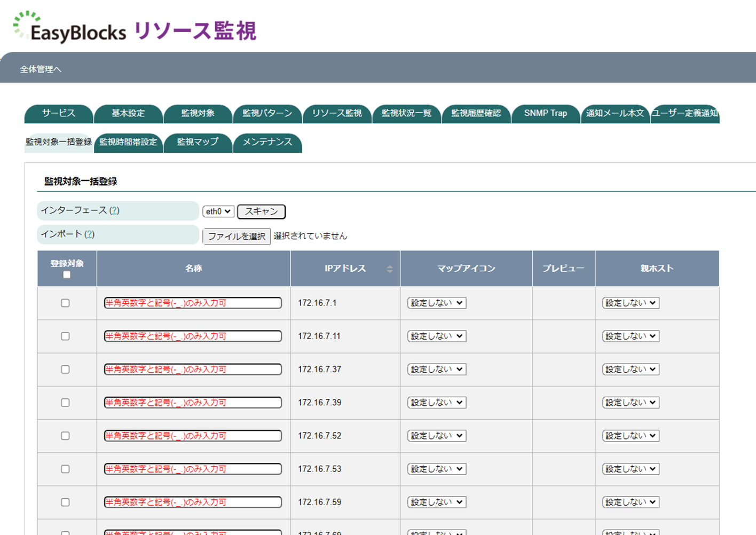Viewport: 756px width, 535px height.
Task: Open the 通知メール本文 tab
Action: 615,114
